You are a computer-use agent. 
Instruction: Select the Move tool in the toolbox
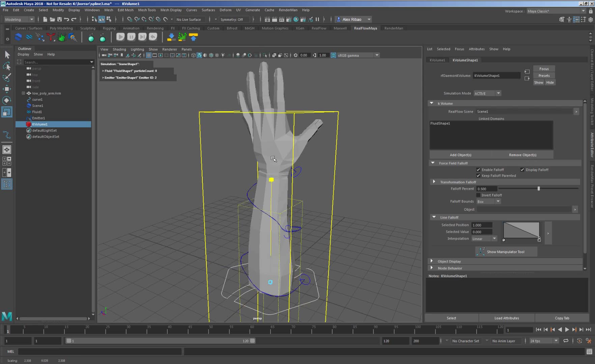7,89
